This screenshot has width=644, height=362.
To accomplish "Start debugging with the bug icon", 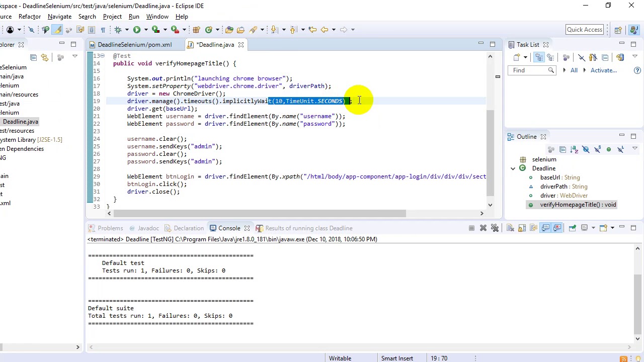I will point(118,30).
